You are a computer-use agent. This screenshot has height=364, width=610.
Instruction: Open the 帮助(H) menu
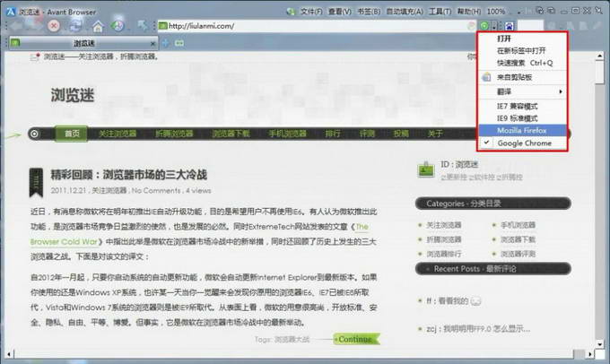tap(469, 12)
